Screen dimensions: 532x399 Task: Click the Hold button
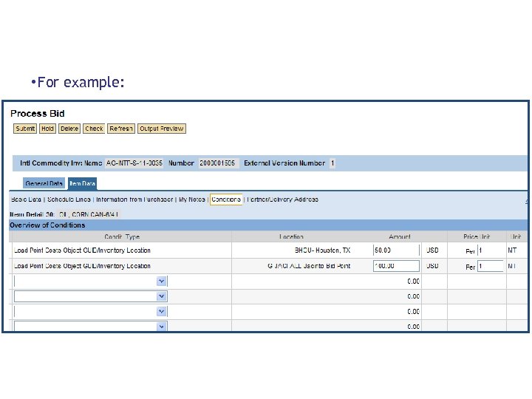coord(47,129)
